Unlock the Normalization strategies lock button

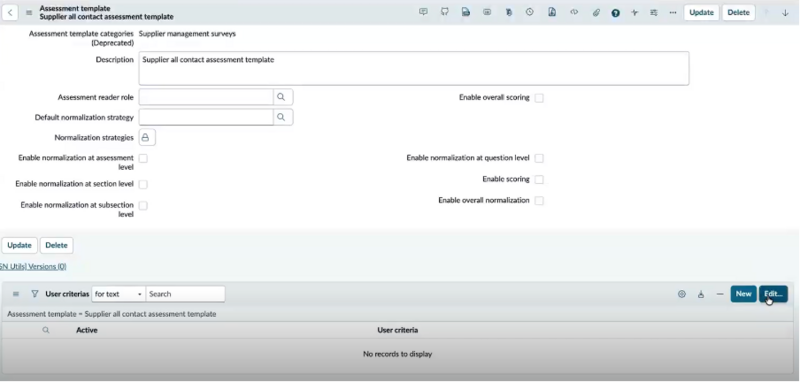(147, 138)
